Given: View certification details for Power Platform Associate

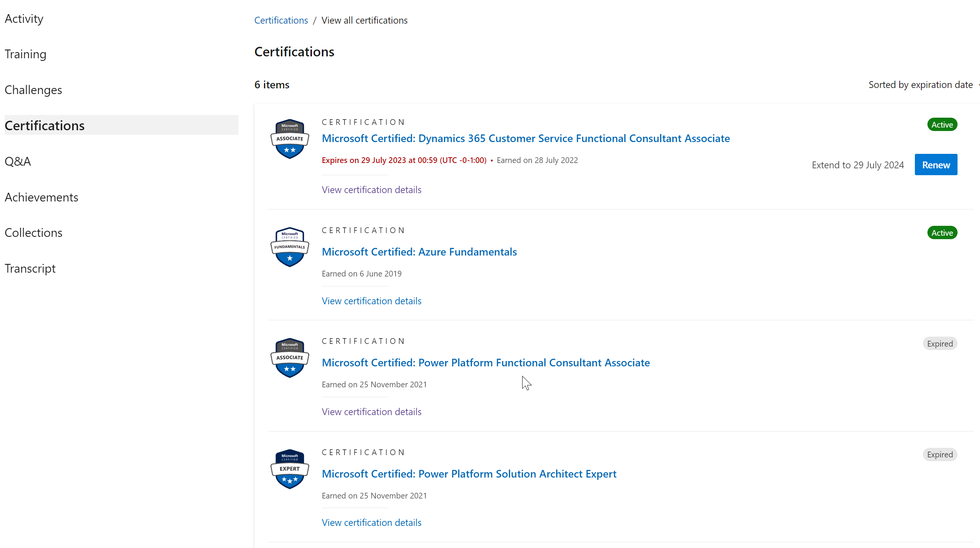Looking at the screenshot, I should 371,411.
